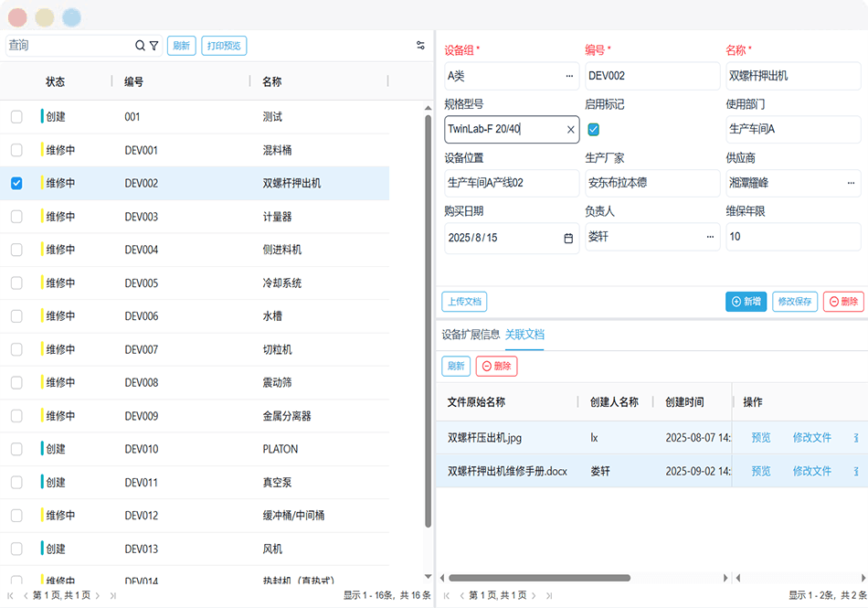Click the 上传文档 button
Viewport: 868px width, 608px height.
[x=464, y=302]
